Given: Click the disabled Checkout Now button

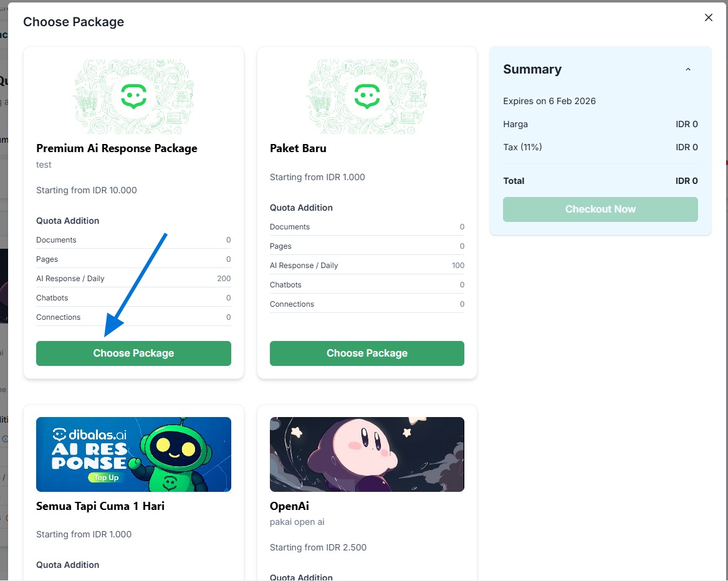Looking at the screenshot, I should click(x=600, y=209).
